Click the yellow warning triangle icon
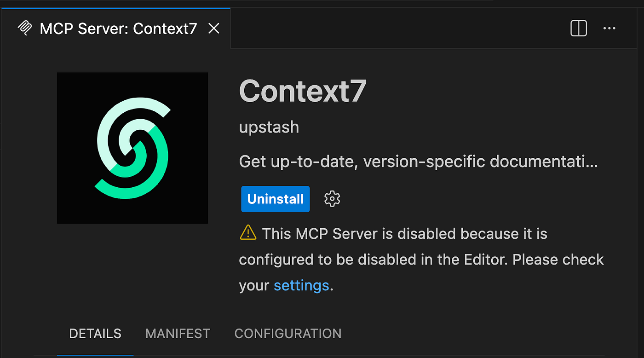 (x=247, y=233)
